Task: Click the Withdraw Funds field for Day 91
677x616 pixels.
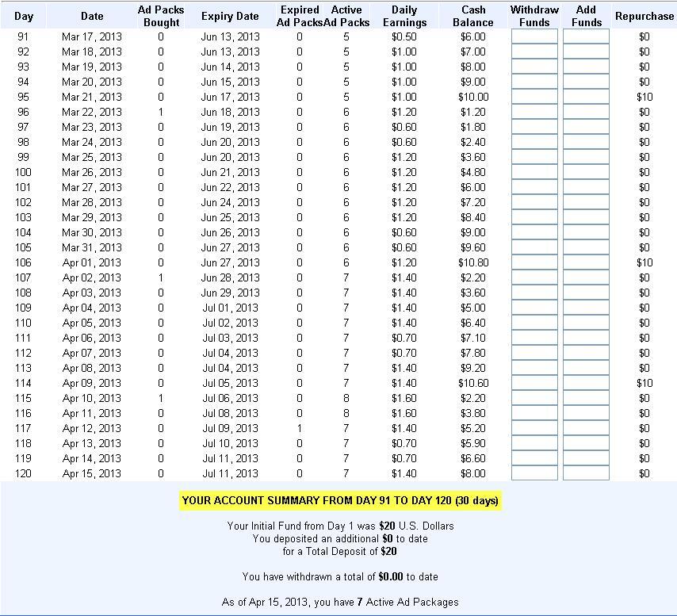Action: click(534, 36)
